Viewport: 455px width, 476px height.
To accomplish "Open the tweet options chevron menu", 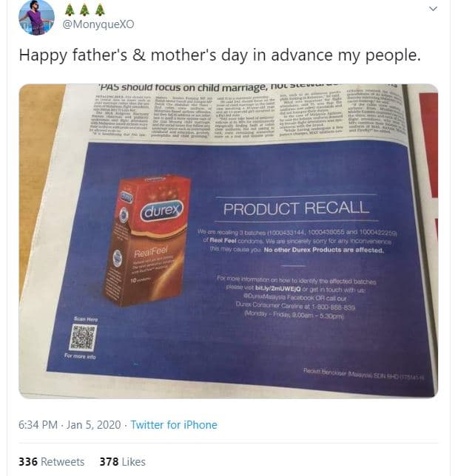I will coord(434,8).
